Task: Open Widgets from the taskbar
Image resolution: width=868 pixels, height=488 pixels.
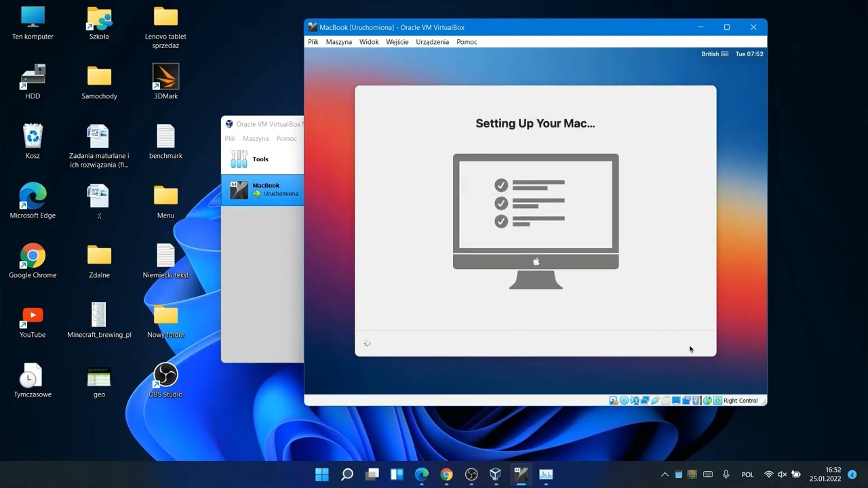Action: pyautogui.click(x=397, y=474)
